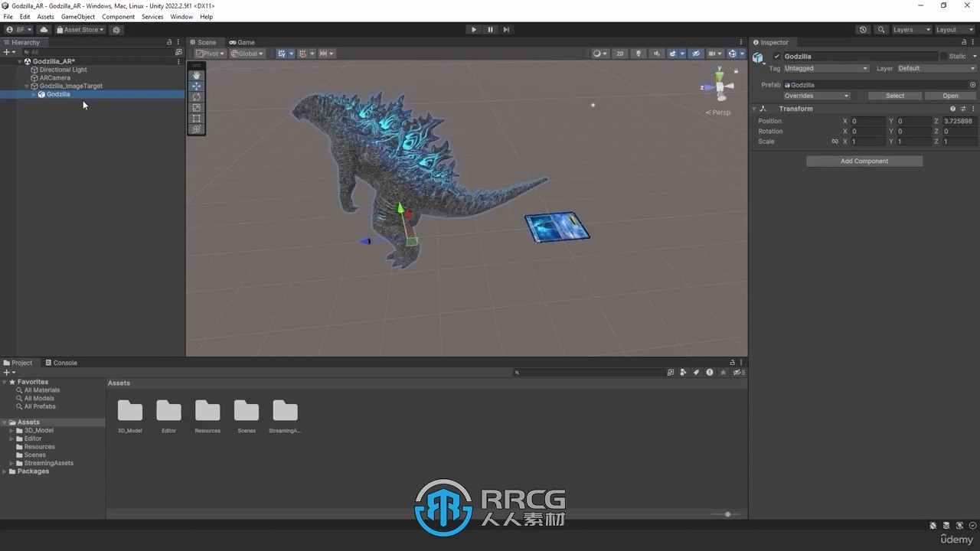This screenshot has height=551, width=980.
Task: Lock the Inspector panel
Action: point(964,42)
